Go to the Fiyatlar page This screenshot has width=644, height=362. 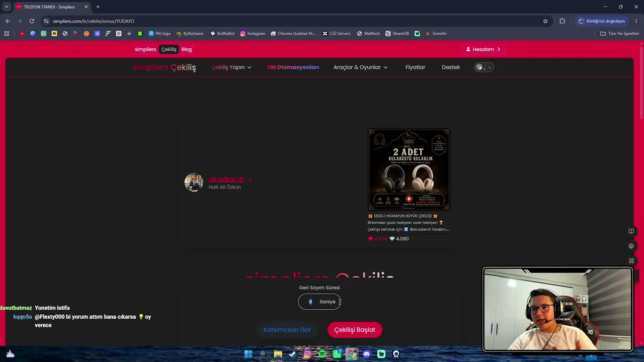[415, 67]
